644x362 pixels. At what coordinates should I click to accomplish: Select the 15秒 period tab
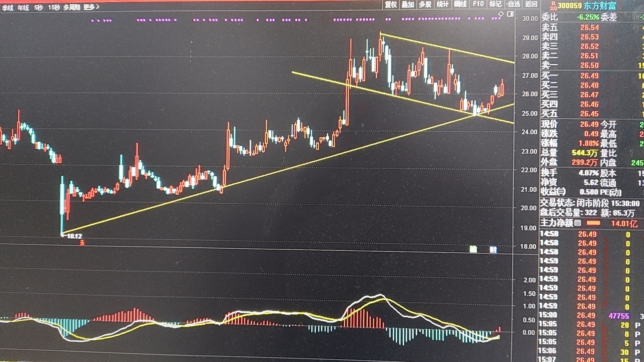click(54, 7)
